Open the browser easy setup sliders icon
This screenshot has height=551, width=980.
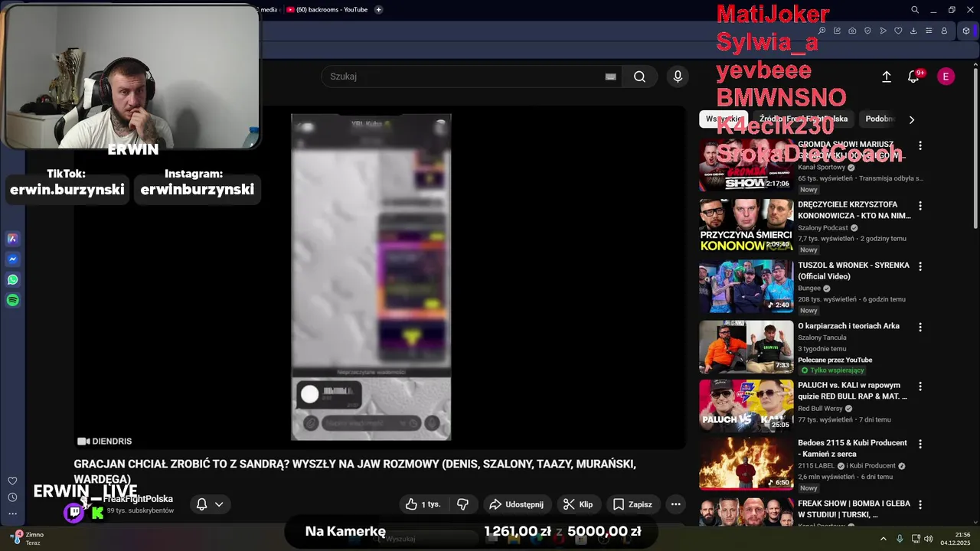tap(929, 31)
